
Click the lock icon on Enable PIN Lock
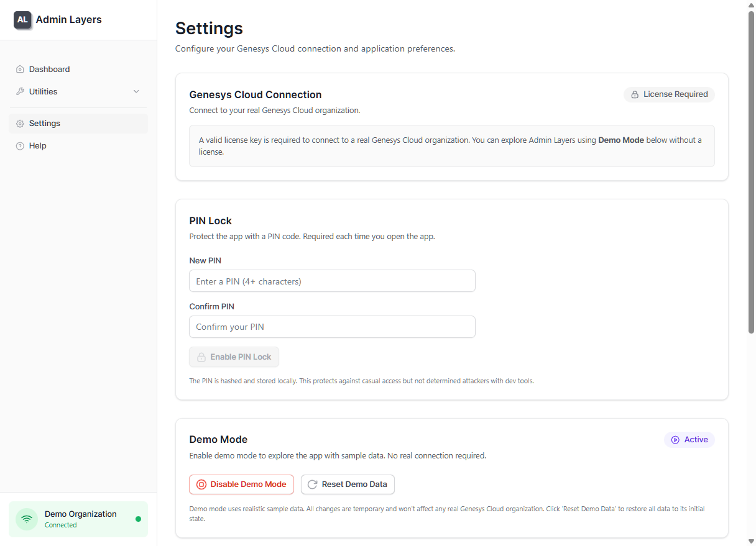point(201,357)
